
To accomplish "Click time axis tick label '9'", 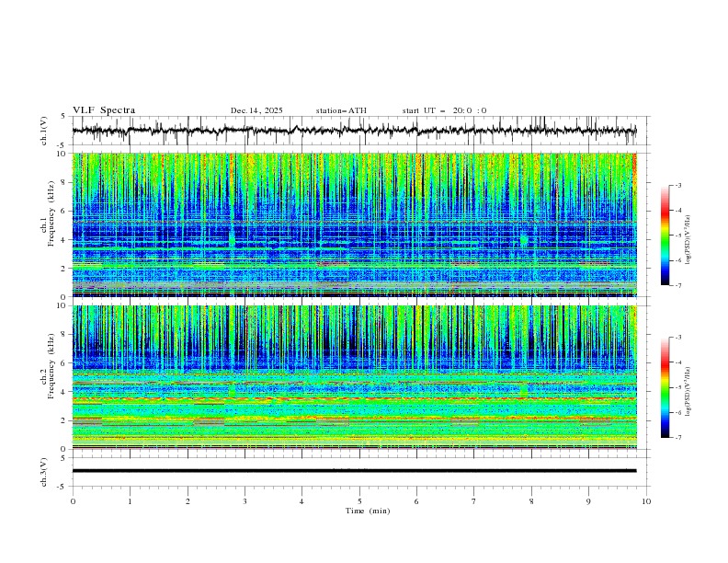I will coord(589,501).
